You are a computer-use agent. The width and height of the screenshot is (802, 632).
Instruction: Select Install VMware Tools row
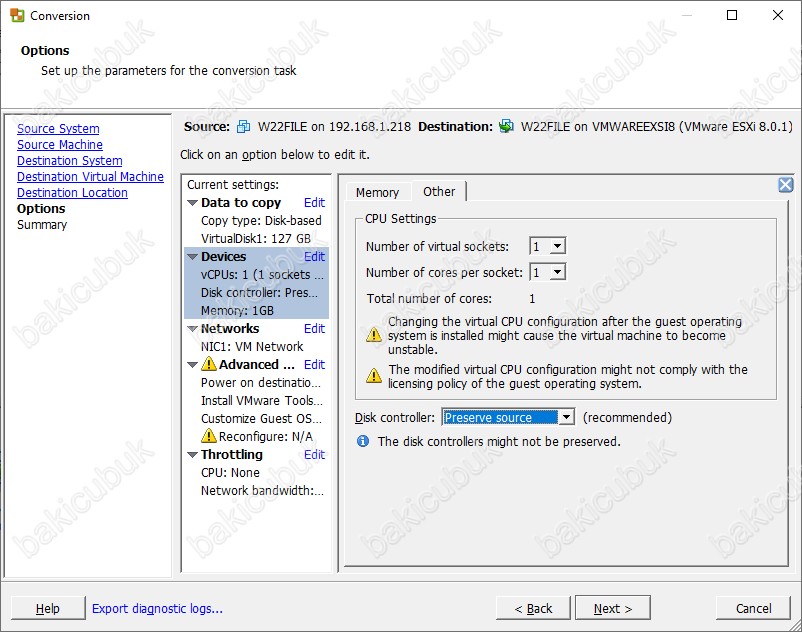262,400
